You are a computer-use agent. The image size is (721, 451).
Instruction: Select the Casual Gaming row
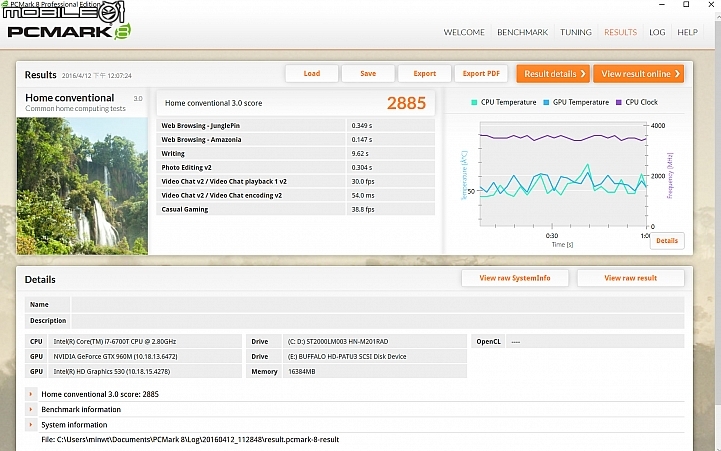coord(296,209)
